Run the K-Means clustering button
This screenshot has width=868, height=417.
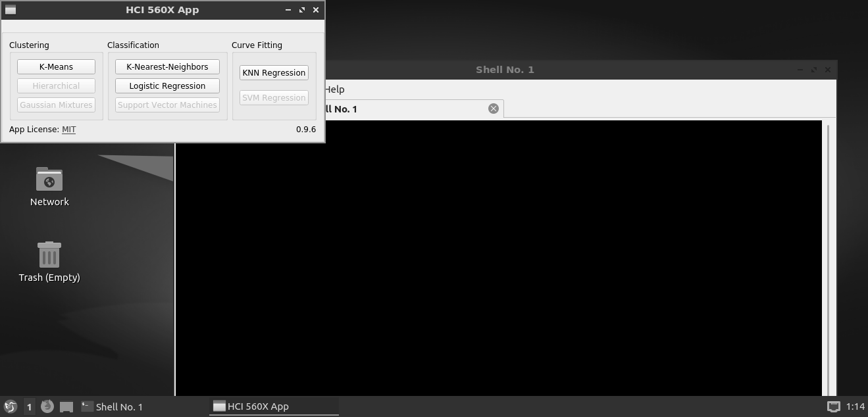(56, 66)
